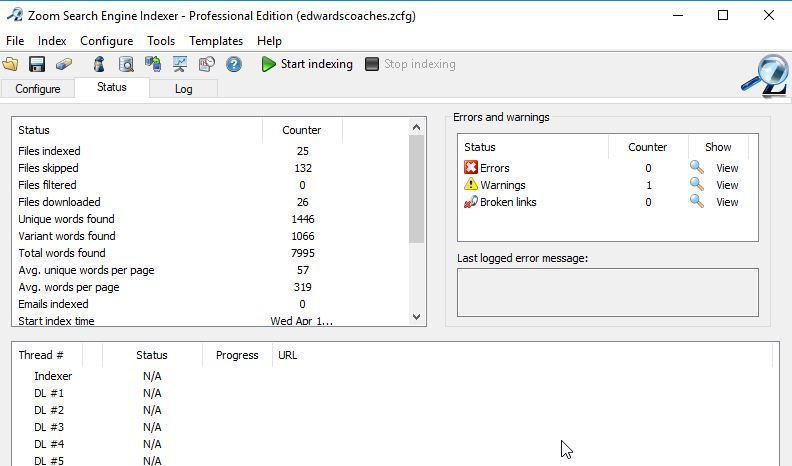Click the yellow triangle Warnings icon

coord(471,184)
